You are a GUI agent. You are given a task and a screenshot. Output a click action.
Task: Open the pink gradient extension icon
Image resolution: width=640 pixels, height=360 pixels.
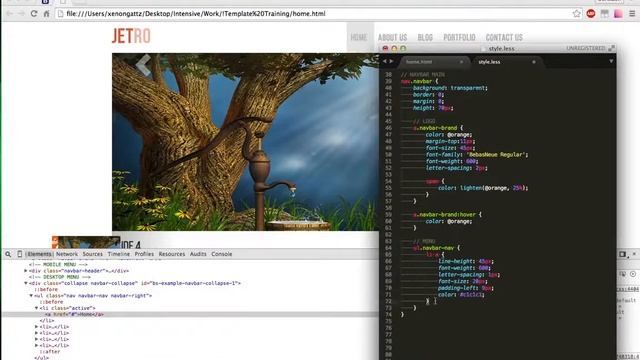618,13
